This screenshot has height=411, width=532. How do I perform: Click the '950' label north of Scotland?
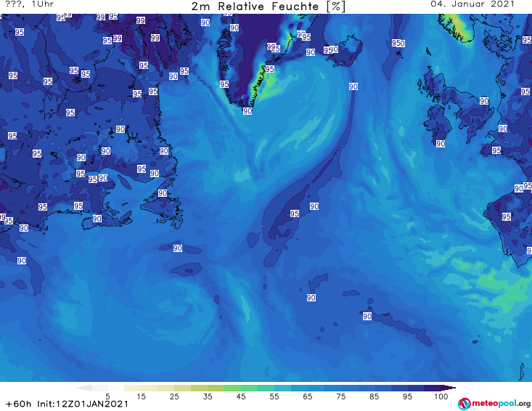click(398, 43)
